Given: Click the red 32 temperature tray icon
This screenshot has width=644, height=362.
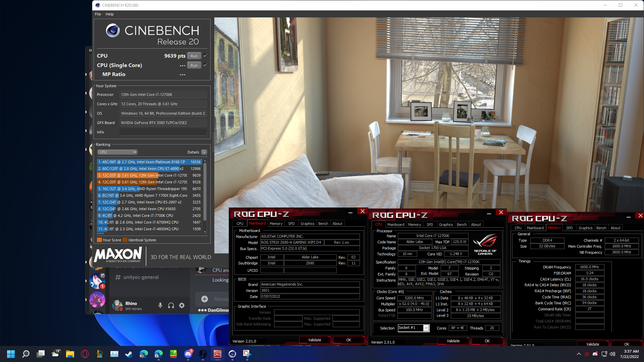Looking at the screenshot, I should tap(587, 354).
